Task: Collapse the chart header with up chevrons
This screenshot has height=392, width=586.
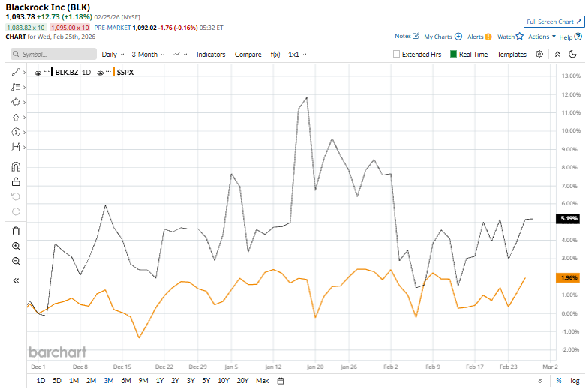Action: 557,54
